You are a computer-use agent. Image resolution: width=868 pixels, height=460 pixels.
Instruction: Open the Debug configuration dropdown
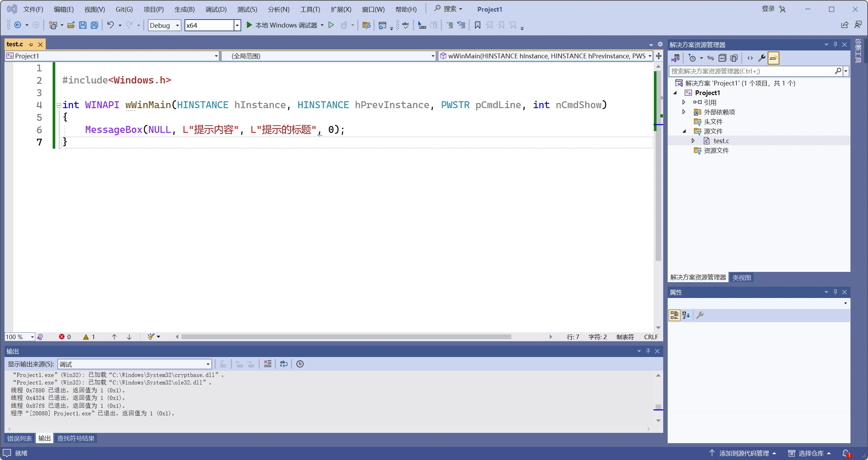164,25
